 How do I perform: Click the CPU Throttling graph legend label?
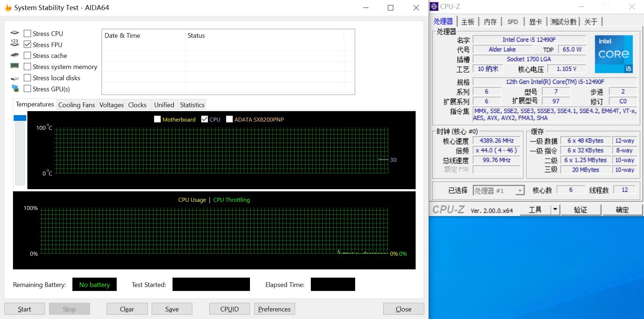click(232, 200)
